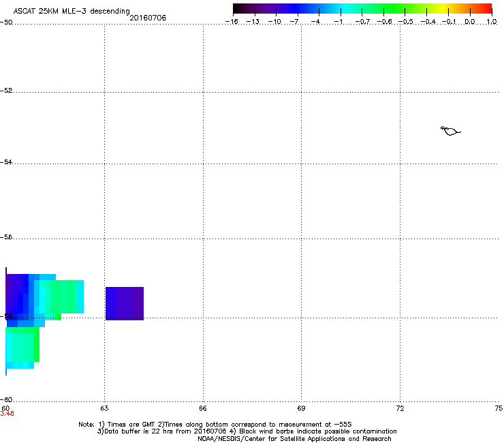Click the 75 longitude label
This screenshot has height=443, width=504.
click(499, 408)
